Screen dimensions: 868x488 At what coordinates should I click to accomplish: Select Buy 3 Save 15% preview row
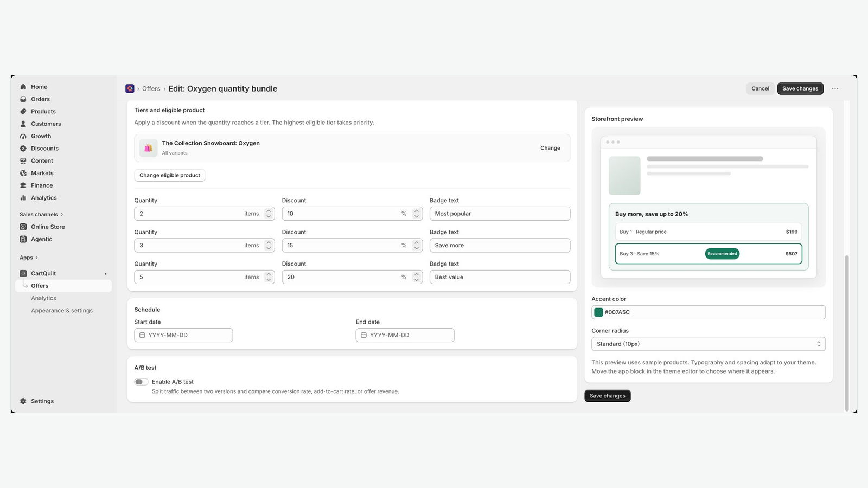click(x=709, y=254)
